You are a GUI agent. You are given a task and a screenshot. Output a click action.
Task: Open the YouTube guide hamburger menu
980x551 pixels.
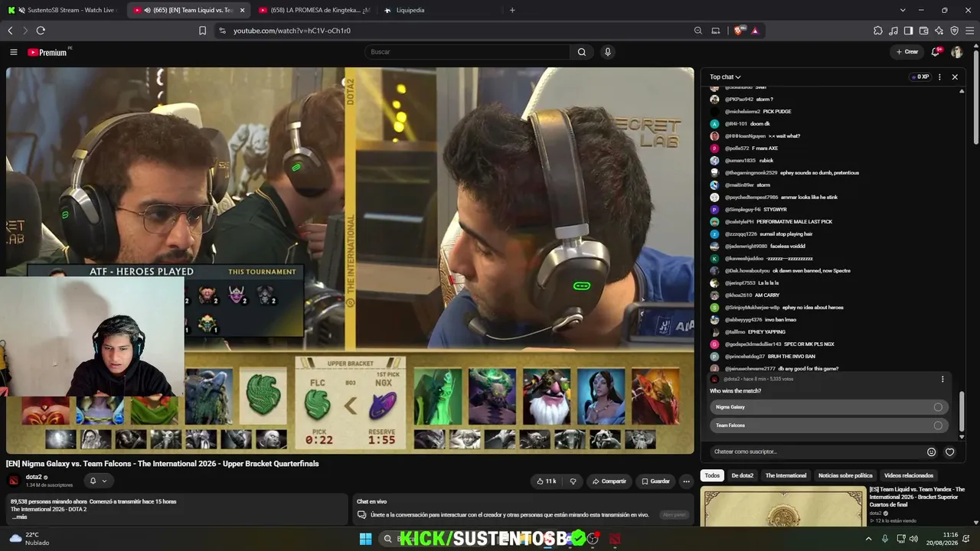pos(13,52)
